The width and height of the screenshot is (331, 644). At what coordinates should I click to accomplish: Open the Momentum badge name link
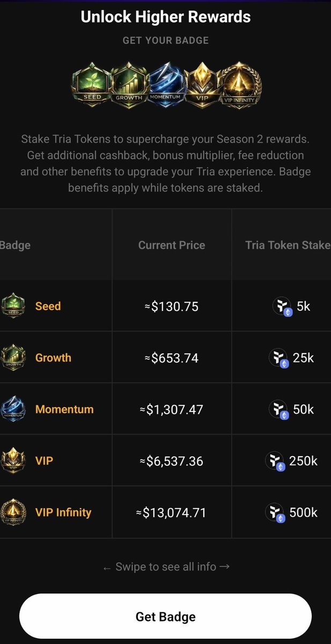coord(64,409)
